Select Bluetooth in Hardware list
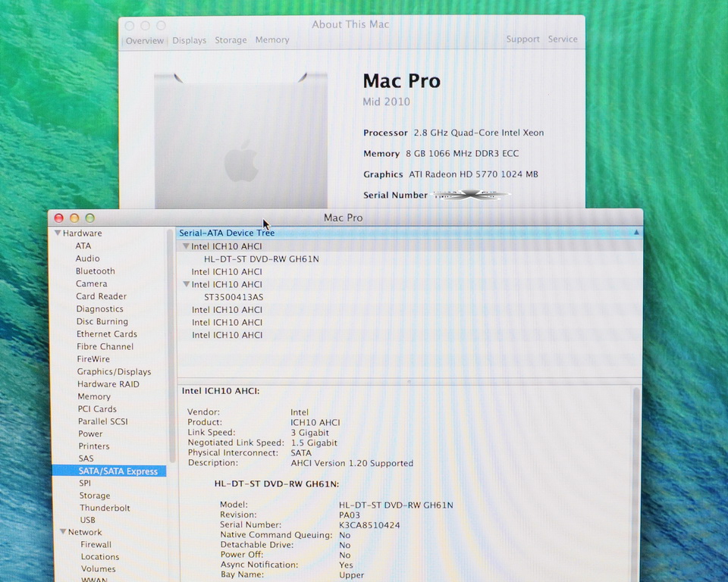 click(96, 271)
